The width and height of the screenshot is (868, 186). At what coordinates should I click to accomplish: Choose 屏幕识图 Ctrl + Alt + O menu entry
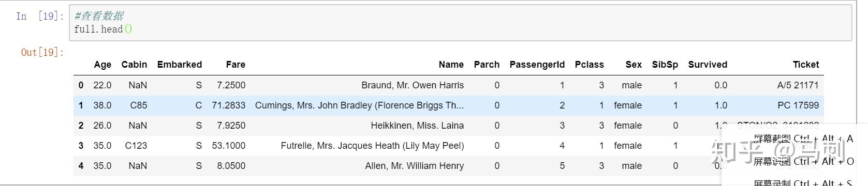[803, 162]
